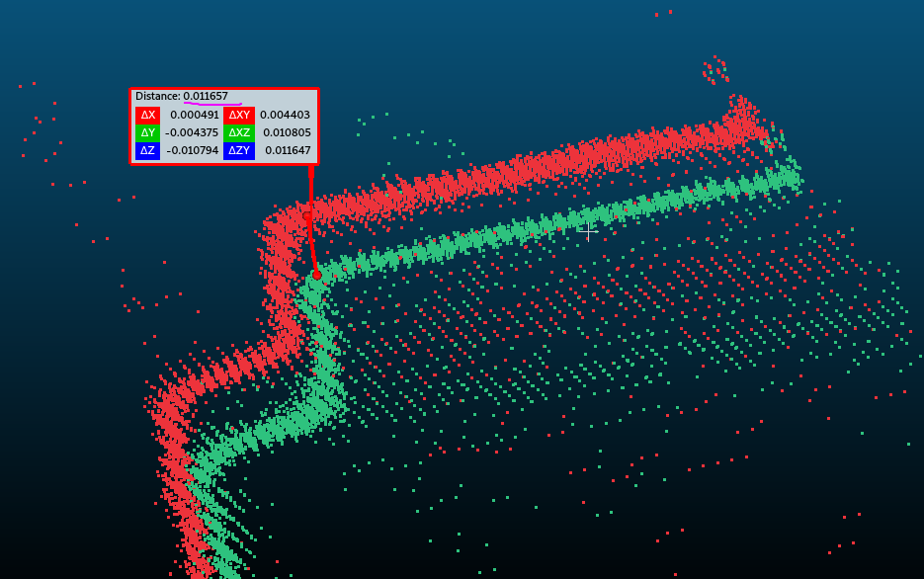The image size is (924, 579).
Task: Click the blue ΔZY plane label
Action: click(239, 150)
